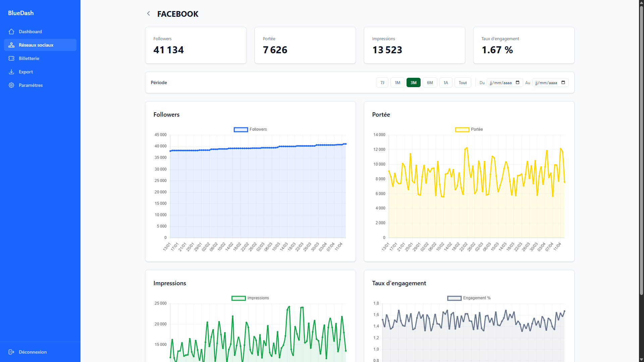644x362 pixels.
Task: Click the Déconnexion logout icon
Action: point(11,352)
